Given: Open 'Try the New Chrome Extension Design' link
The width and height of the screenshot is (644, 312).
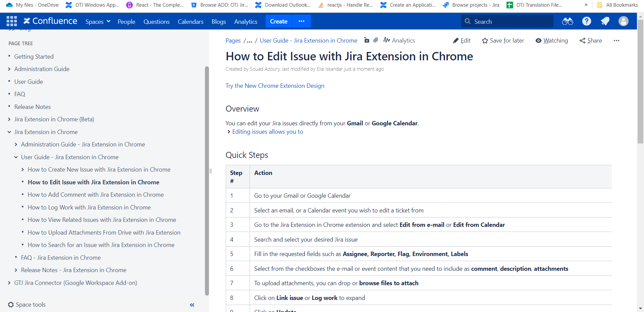Looking at the screenshot, I should click(x=275, y=86).
